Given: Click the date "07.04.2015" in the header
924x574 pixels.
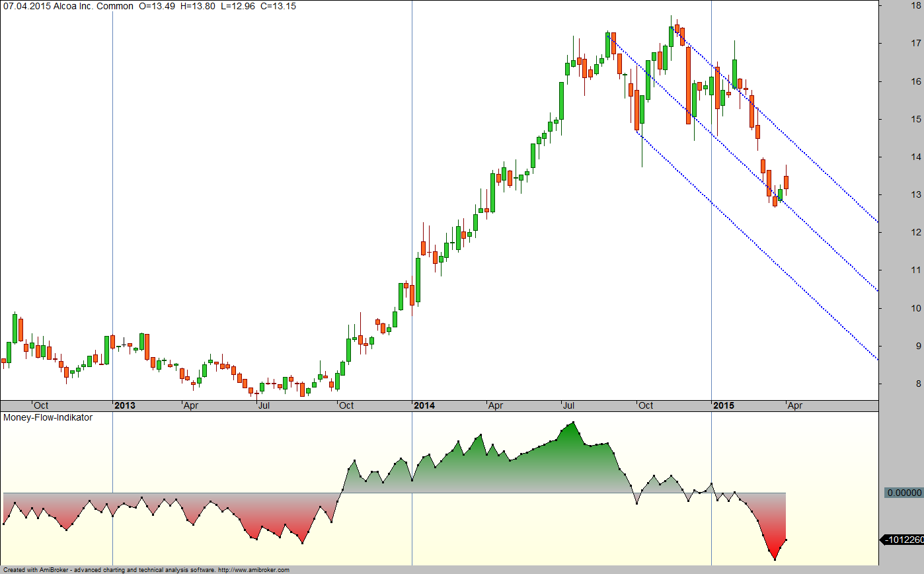Looking at the screenshot, I should (26, 7).
